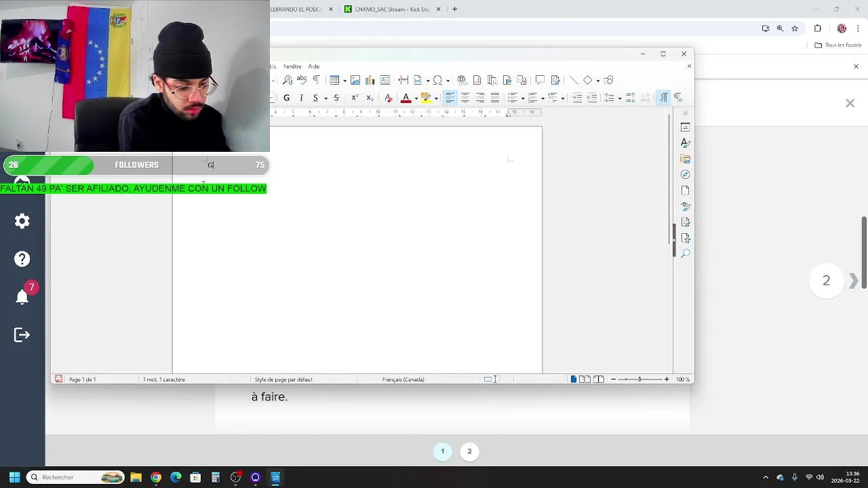Switch to book view in status bar

[599, 380]
